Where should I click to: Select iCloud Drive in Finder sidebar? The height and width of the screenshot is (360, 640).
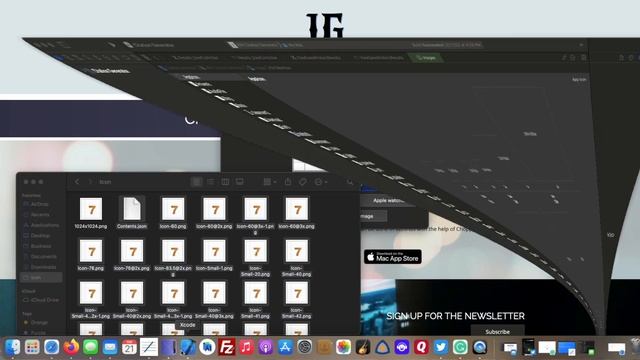(41, 300)
